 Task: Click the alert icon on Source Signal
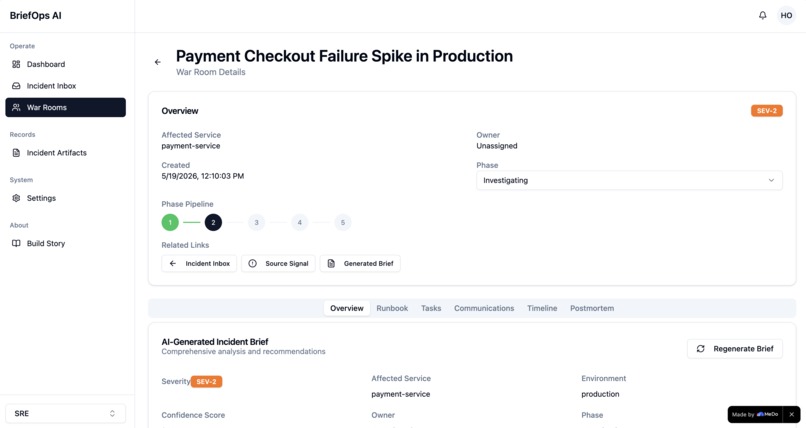(252, 264)
